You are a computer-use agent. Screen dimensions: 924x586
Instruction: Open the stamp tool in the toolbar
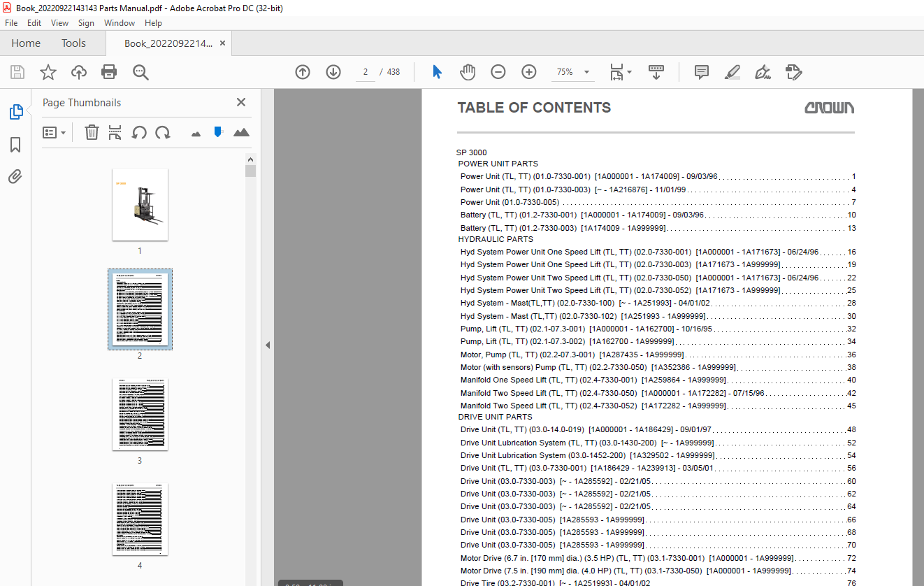(x=793, y=72)
